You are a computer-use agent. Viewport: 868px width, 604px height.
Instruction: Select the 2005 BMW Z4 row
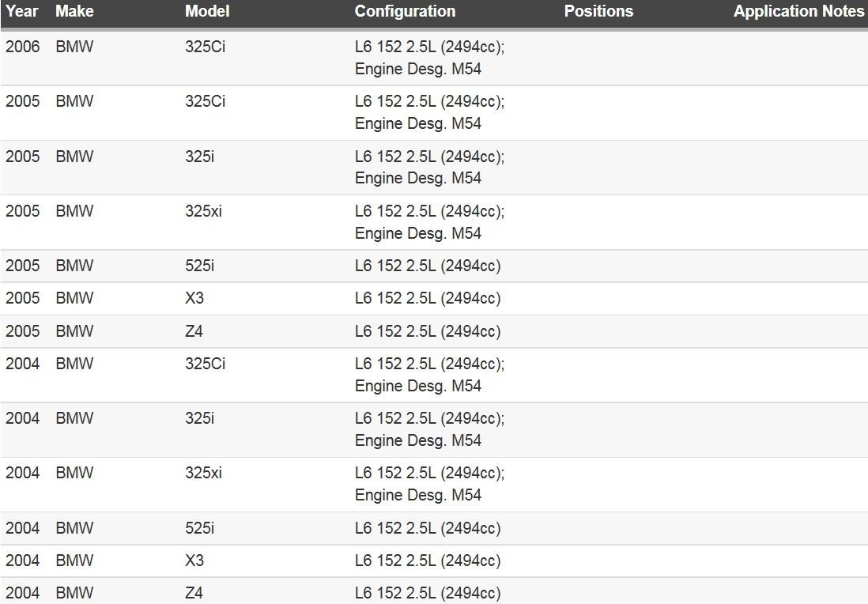click(x=434, y=331)
